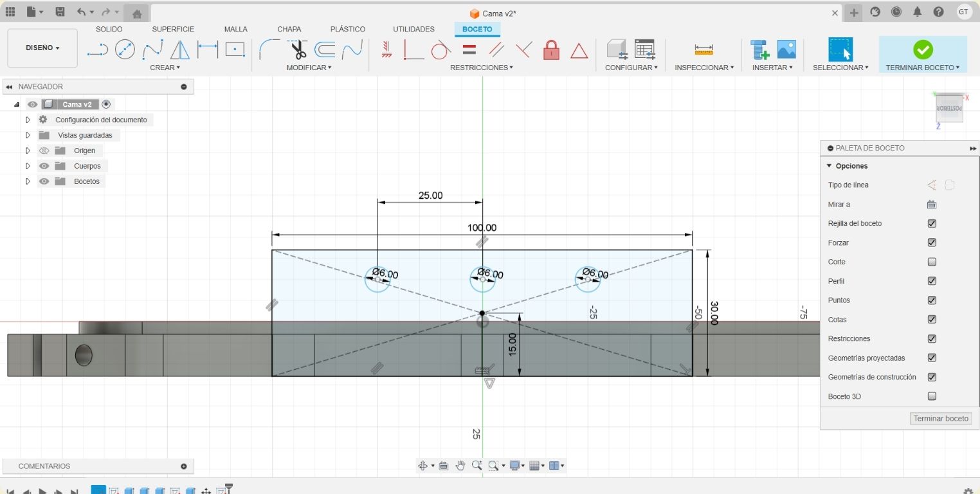Screen dimensions: 980x494
Task: Click the Look At icon beside Mirar a
Action: coord(932,205)
